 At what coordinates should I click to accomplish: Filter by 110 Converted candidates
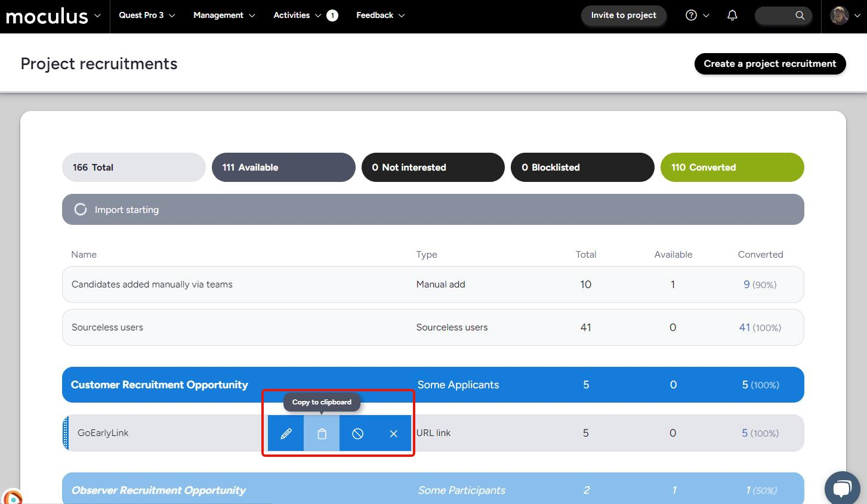click(x=732, y=168)
